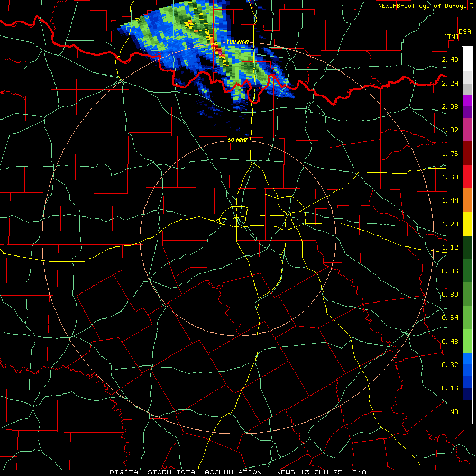The width and height of the screenshot is (476, 476).
Task: Pick the yellow swatch in the color scale
Action: coord(467,224)
